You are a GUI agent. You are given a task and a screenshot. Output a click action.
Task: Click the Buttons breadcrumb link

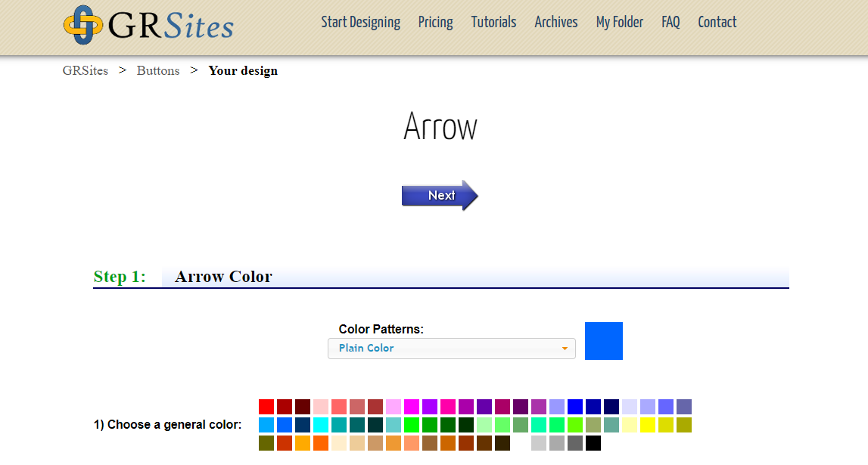[158, 70]
